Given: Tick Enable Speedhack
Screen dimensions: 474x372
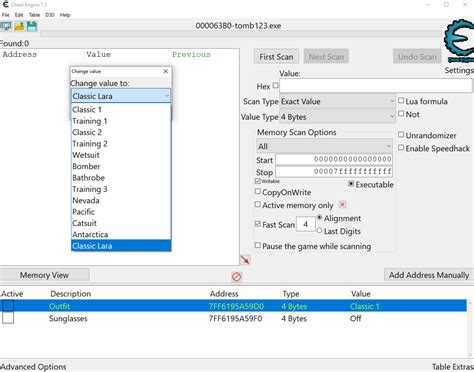Looking at the screenshot, I should [x=401, y=148].
